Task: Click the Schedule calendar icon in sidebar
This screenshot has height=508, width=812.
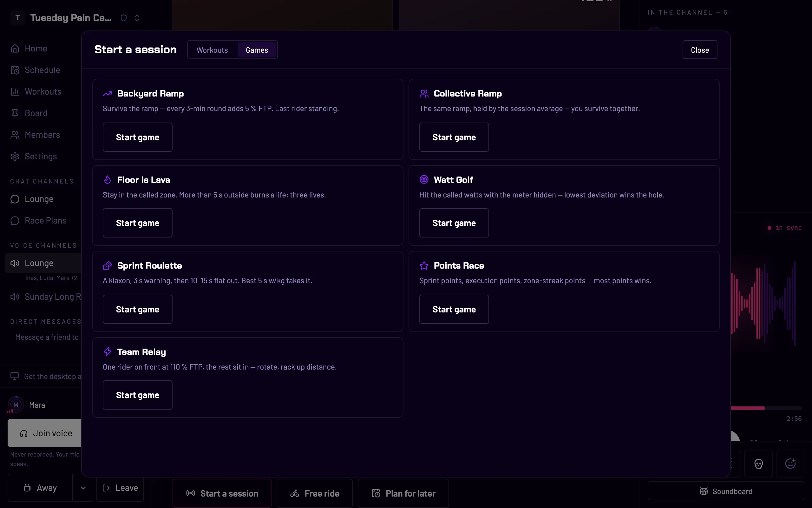Action: [15, 70]
